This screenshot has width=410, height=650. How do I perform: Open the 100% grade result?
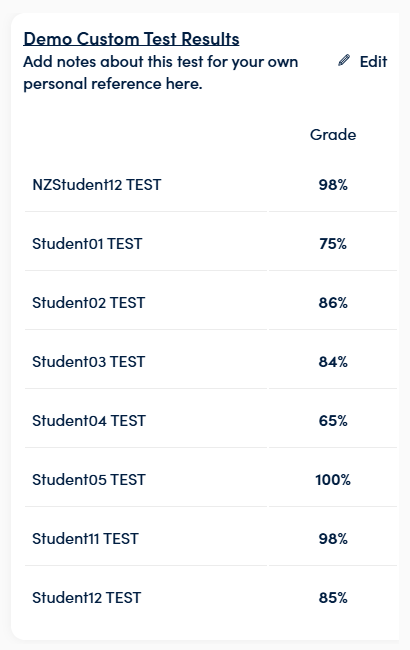tap(333, 480)
